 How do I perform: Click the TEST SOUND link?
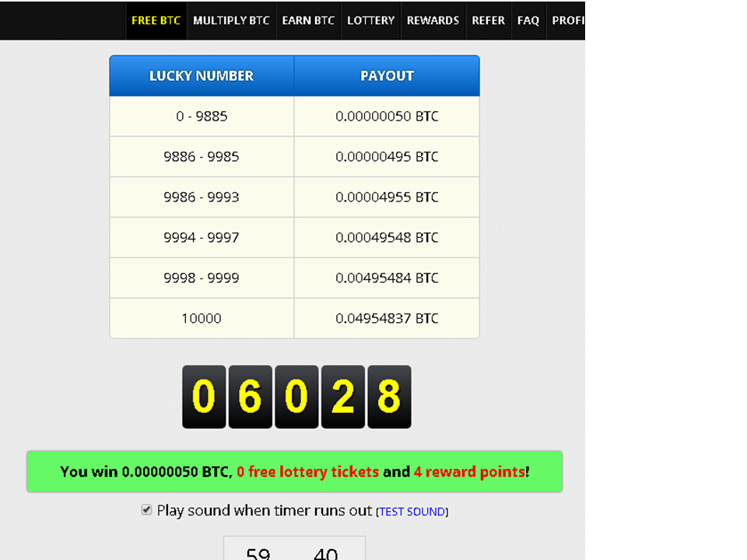(x=412, y=512)
